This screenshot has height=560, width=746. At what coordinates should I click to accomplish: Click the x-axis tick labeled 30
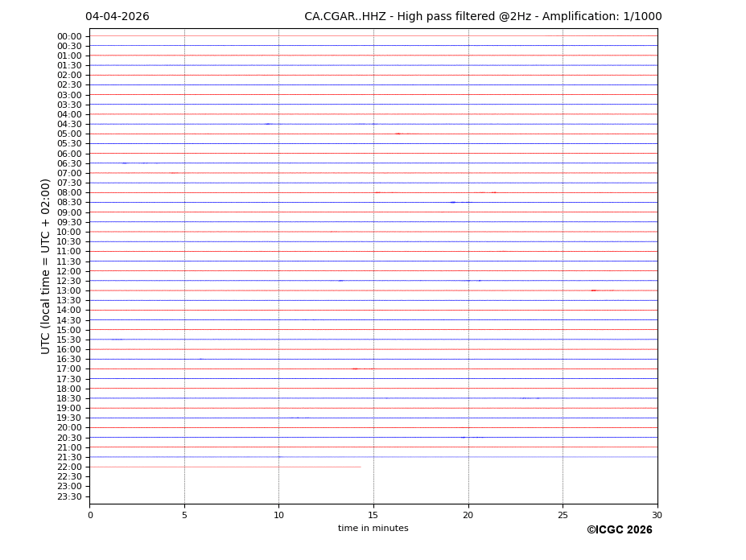[x=657, y=515]
